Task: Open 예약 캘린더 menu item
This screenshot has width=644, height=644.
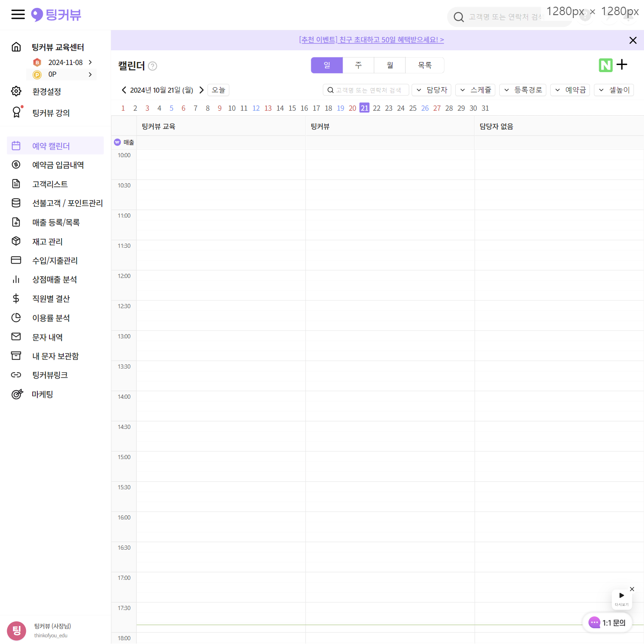Action: [x=55, y=145]
